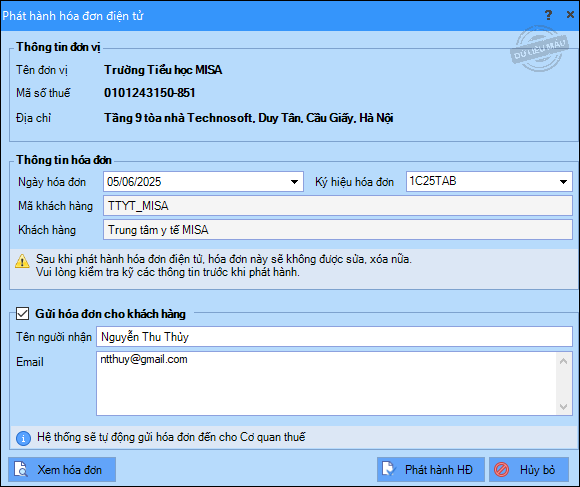Open Xem hóa đơn preview button
The image size is (580, 487).
coord(62,470)
